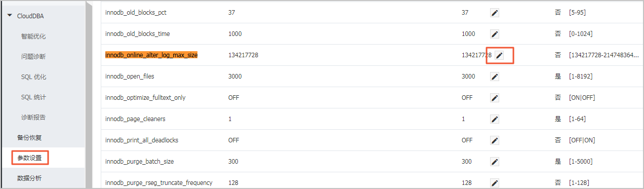Open 智能优化 under CloudDBA
This screenshot has width=644, height=189.
click(33, 36)
